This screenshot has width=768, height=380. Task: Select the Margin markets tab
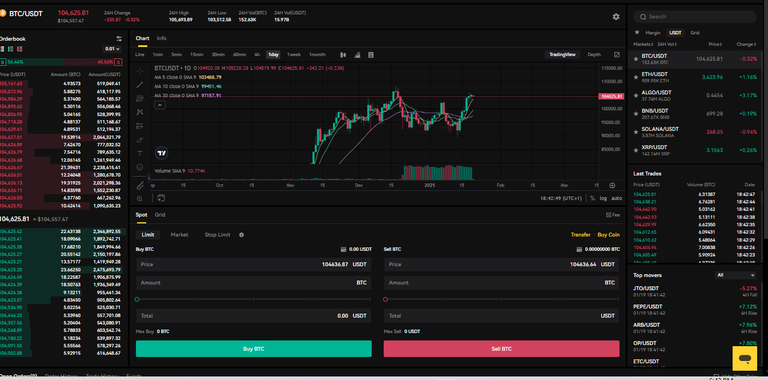[x=652, y=33]
